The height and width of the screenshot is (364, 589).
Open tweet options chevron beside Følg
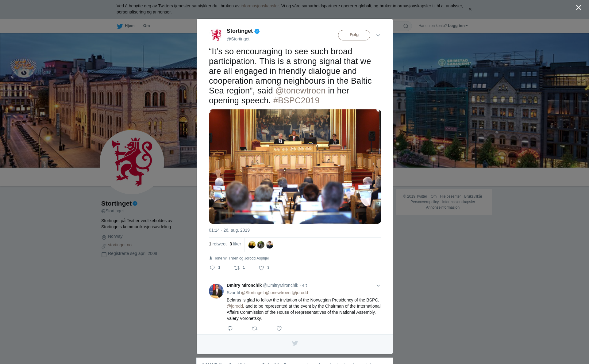coord(378,35)
